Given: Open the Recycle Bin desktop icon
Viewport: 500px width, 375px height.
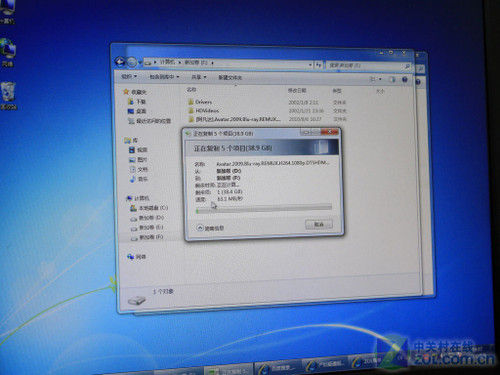Looking at the screenshot, I should point(8,95).
